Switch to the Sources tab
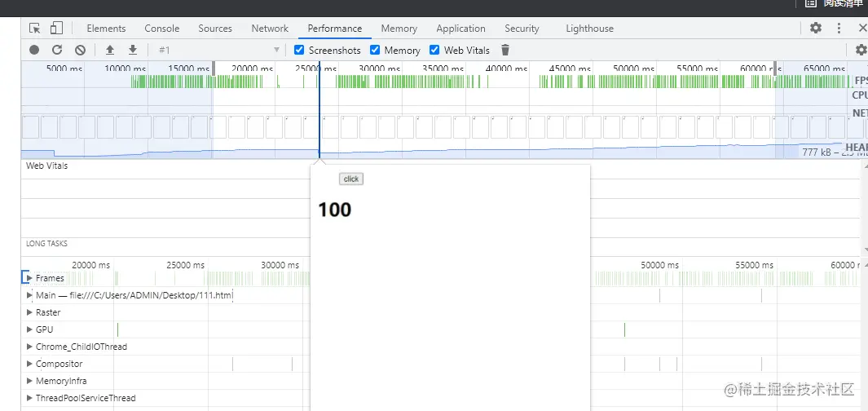 click(215, 29)
